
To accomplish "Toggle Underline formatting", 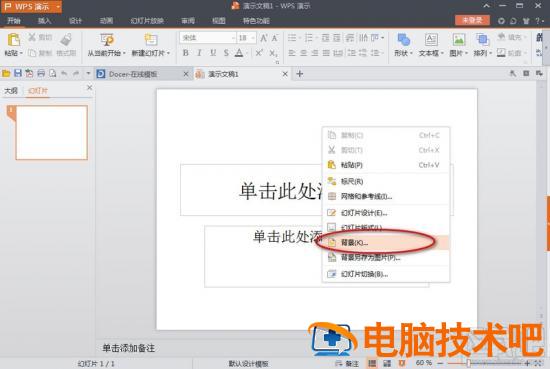I will coord(213,53).
